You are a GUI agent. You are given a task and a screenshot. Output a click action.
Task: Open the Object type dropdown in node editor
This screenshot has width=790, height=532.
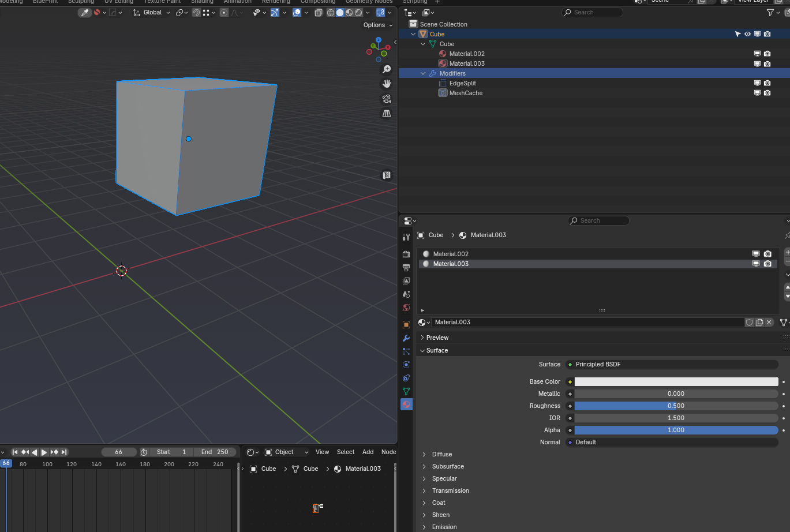click(287, 452)
